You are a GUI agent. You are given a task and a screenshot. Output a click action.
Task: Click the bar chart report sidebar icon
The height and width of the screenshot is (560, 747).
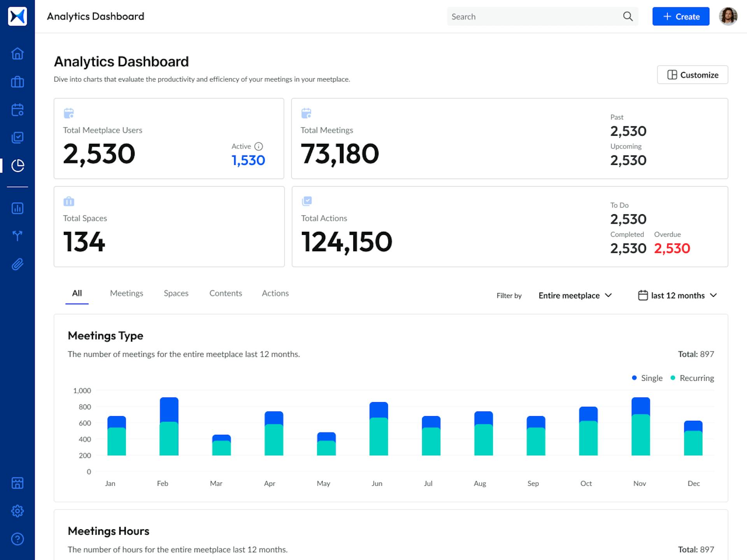(x=18, y=208)
